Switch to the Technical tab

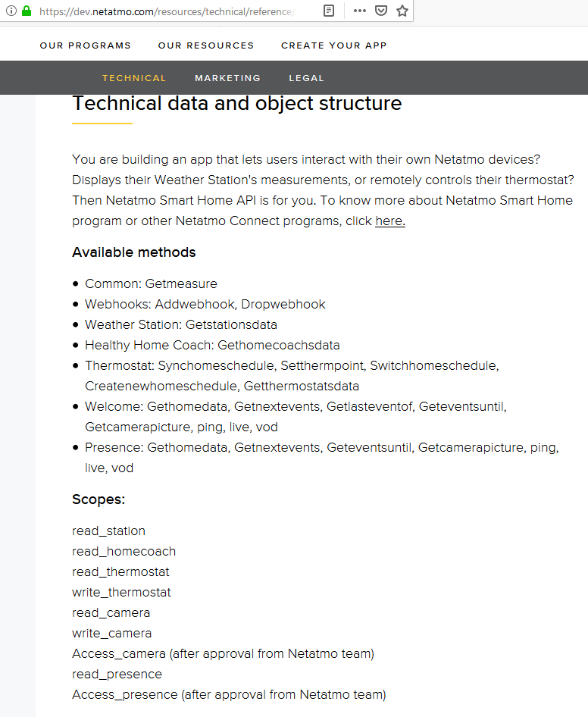(x=134, y=78)
